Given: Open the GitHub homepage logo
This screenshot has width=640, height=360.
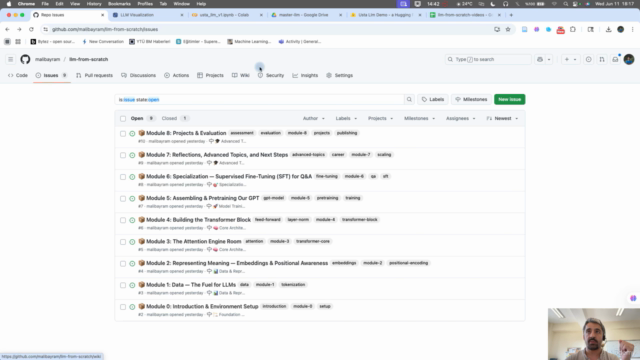Looking at the screenshot, I should pyautogui.click(x=25, y=59).
